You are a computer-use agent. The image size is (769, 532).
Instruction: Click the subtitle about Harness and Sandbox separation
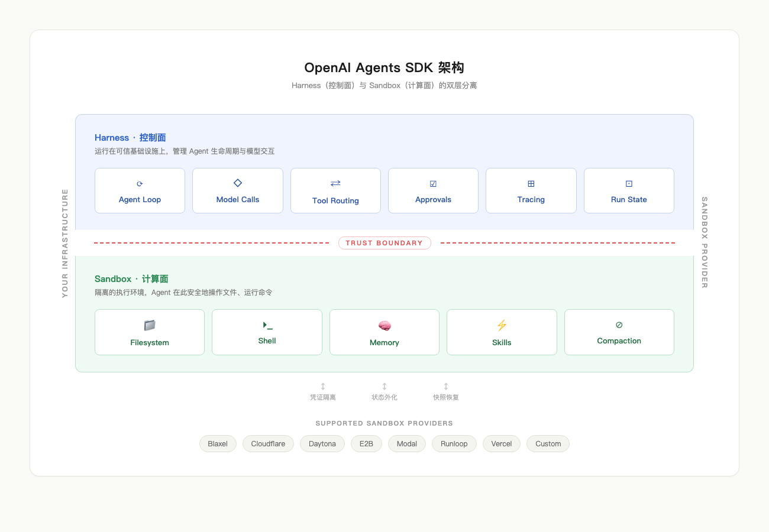click(384, 86)
